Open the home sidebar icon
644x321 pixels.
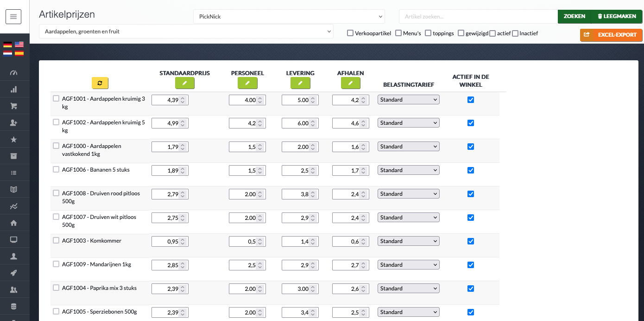[13, 223]
